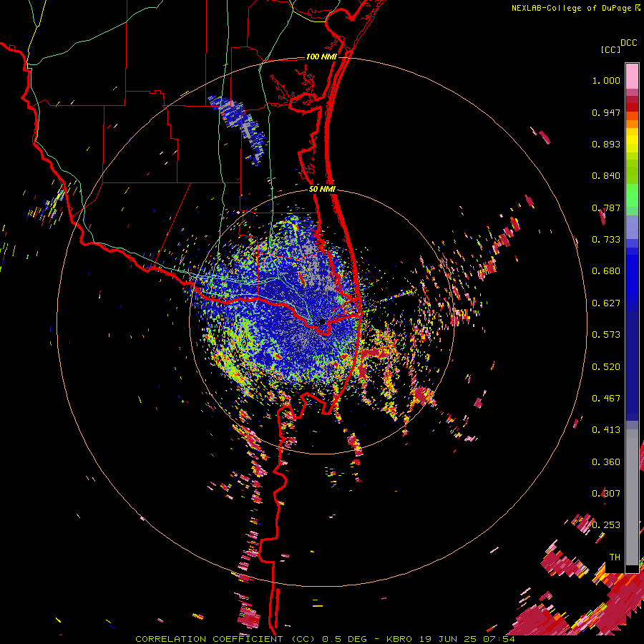Click the 0.787 value on the color scale
This screenshot has width=644, height=644.
coord(606,208)
